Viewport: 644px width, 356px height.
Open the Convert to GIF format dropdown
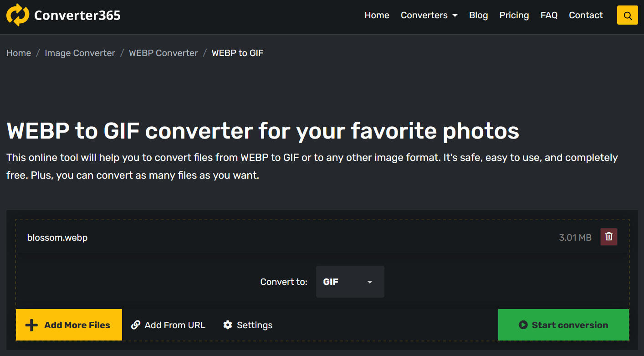350,282
